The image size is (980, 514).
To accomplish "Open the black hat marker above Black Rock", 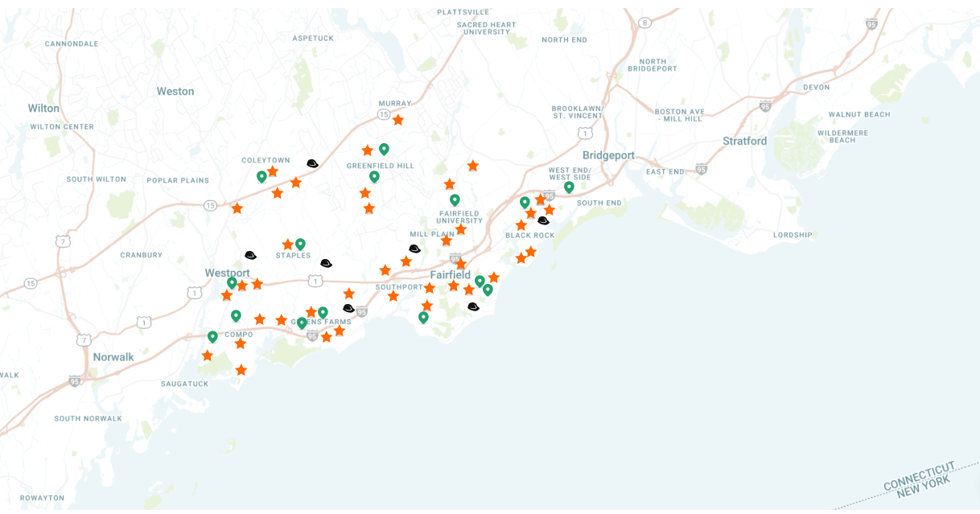I will (543, 220).
